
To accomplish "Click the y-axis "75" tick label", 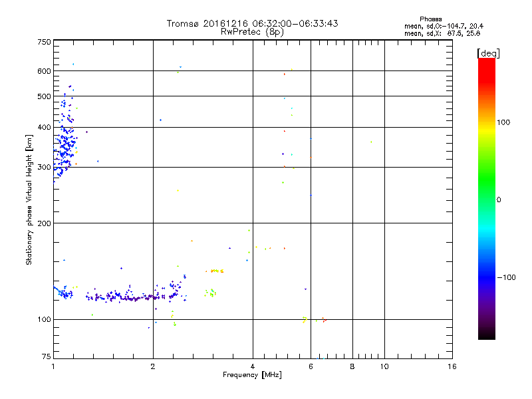I will pyautogui.click(x=47, y=356).
